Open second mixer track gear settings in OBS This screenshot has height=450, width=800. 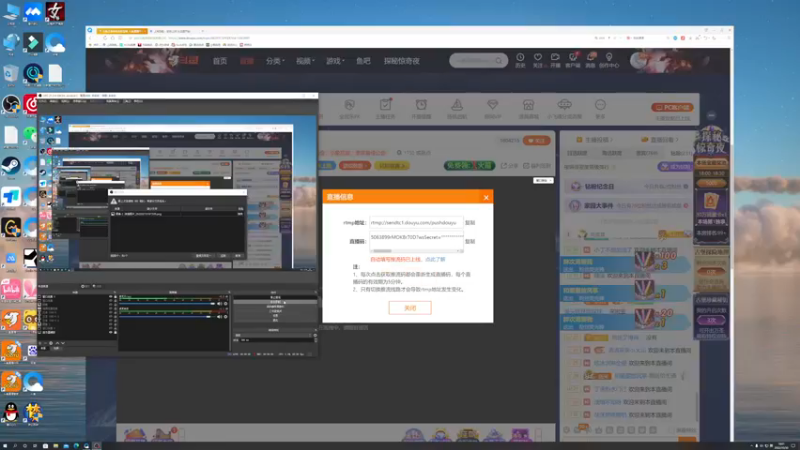point(226,317)
